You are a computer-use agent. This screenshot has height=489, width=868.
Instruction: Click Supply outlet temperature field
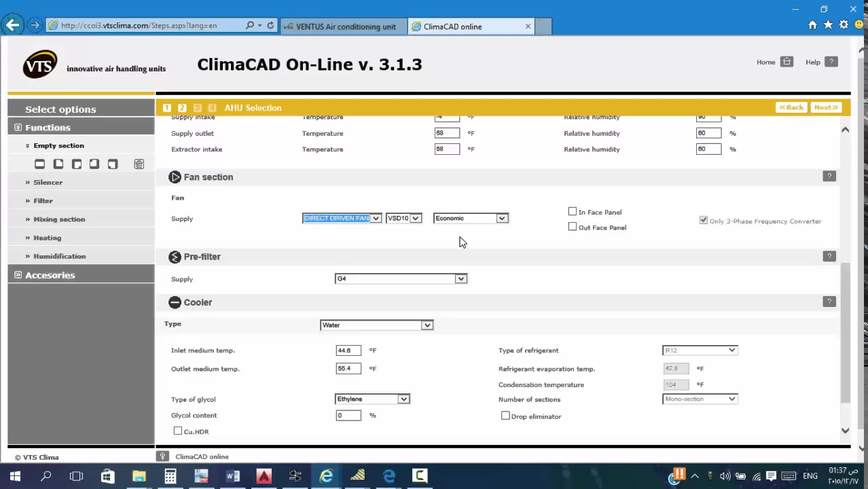pyautogui.click(x=447, y=133)
